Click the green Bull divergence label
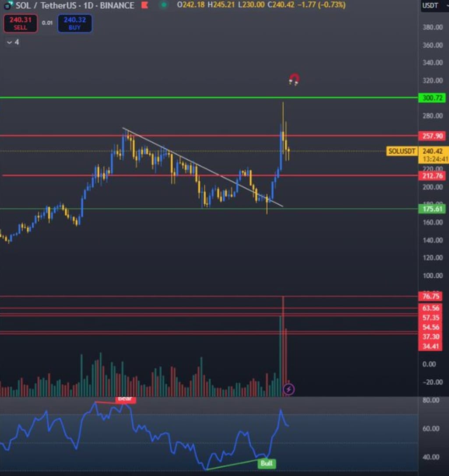The width and height of the screenshot is (449, 476). coord(267,463)
